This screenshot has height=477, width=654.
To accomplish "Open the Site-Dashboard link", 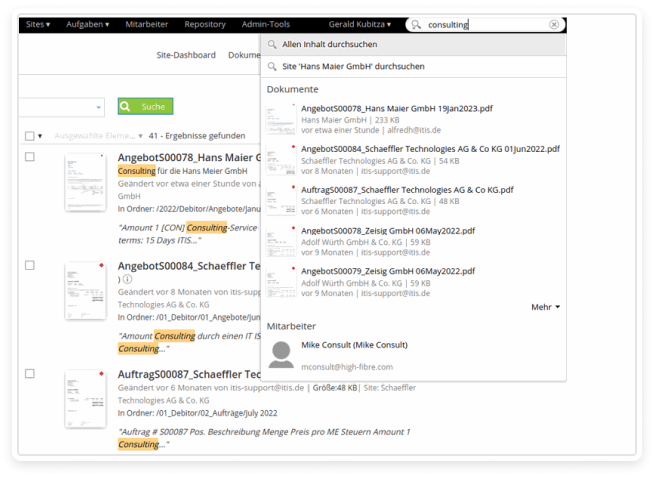I will click(185, 56).
